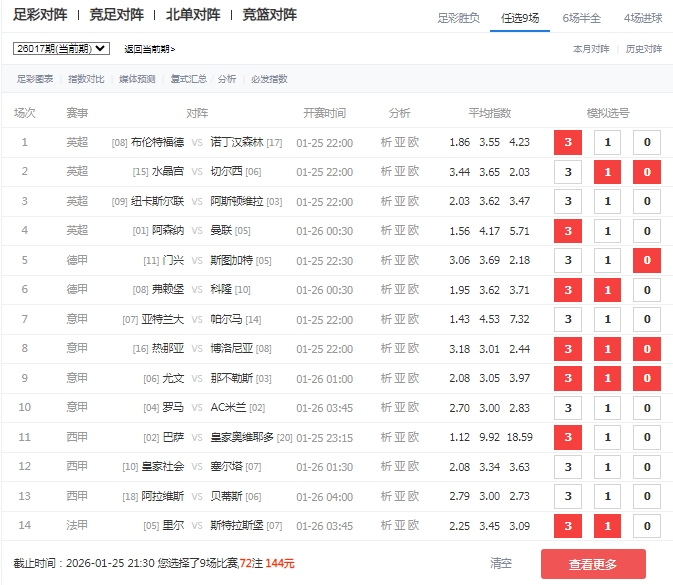Select the 6场半全 game type tab
The width and height of the screenshot is (673, 585).
coord(582,18)
